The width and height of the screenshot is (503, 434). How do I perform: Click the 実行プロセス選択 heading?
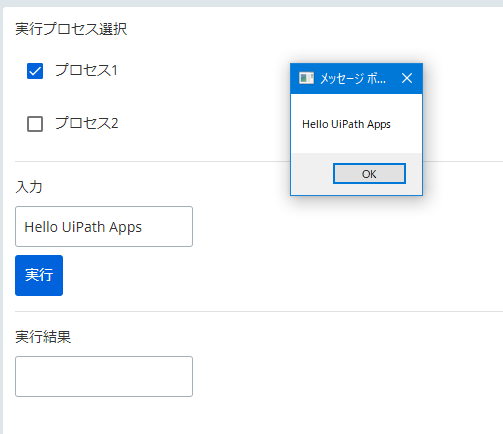(71, 29)
